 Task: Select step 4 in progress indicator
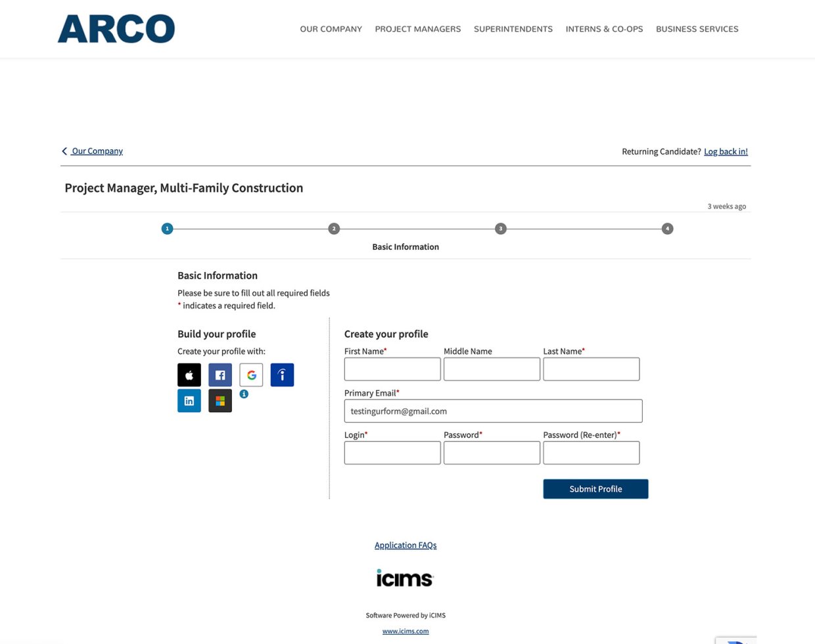[668, 229]
